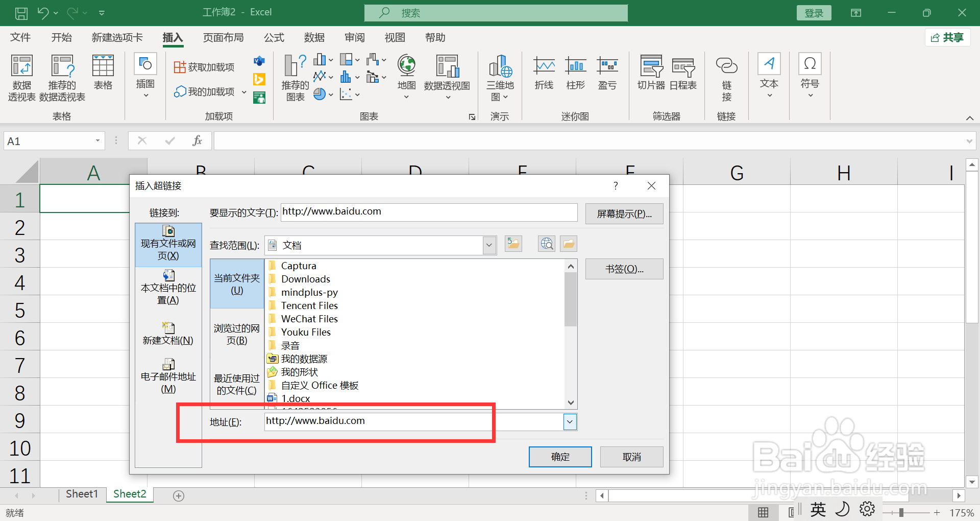Click Recommended Charts (推荐的图表) icon
The height and width of the screenshot is (521, 980).
tap(295, 78)
